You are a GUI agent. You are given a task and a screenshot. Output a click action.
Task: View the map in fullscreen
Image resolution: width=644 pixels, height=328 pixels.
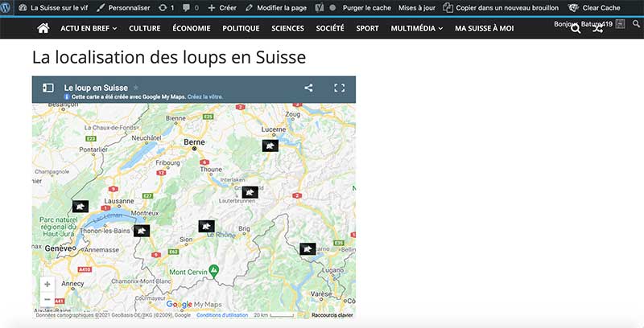(x=339, y=88)
